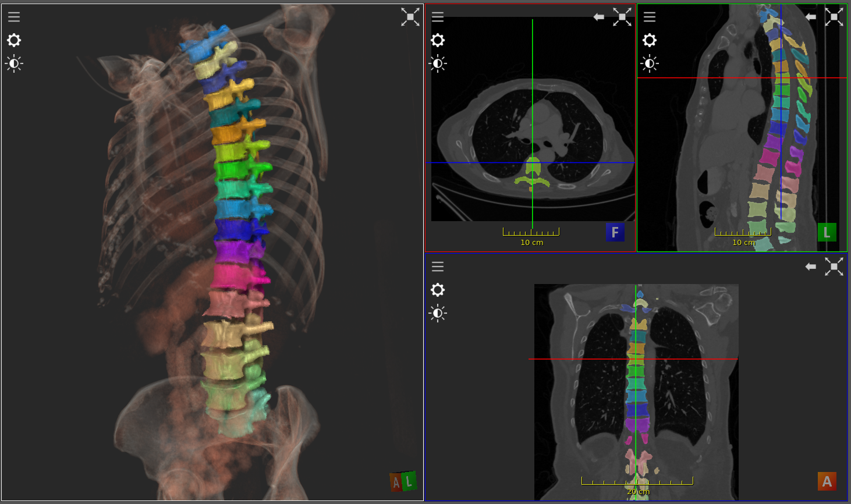Image resolution: width=851 pixels, height=504 pixels.
Task: Select the magenta vertebra in 3D view
Action: [239, 276]
